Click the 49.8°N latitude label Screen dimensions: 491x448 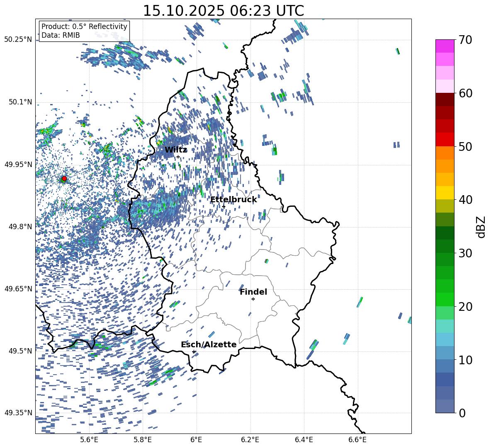coord(20,227)
